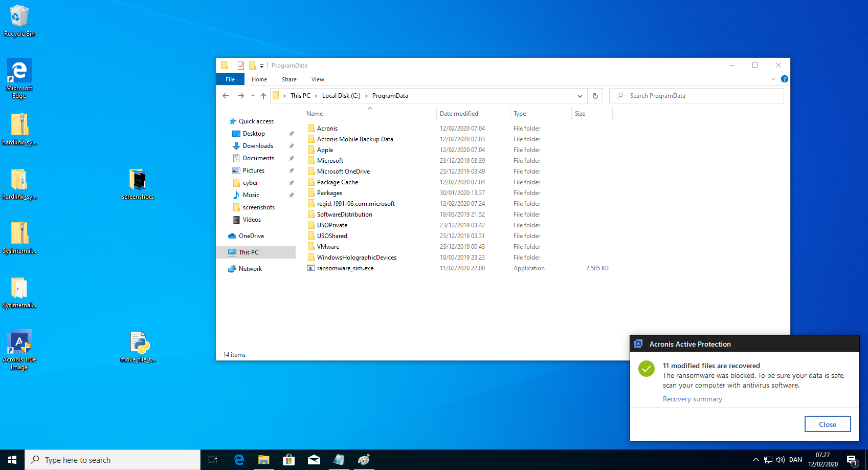Open the File menu tab
Image resolution: width=868 pixels, height=470 pixels.
(230, 79)
